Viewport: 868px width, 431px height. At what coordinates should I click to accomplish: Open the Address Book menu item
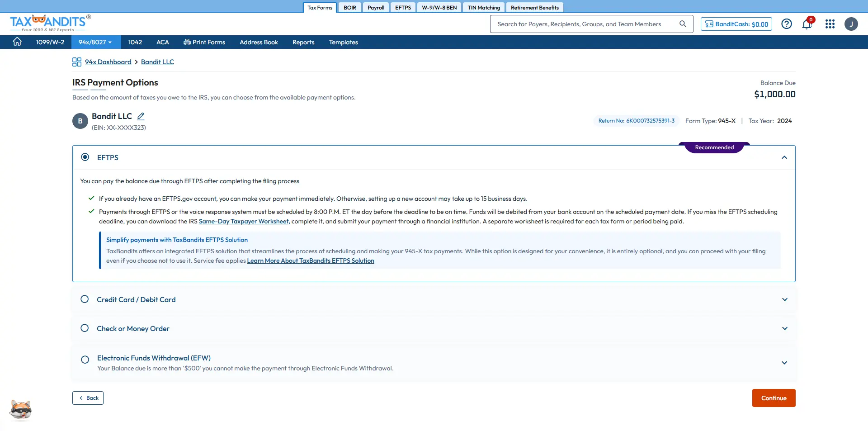coord(259,42)
